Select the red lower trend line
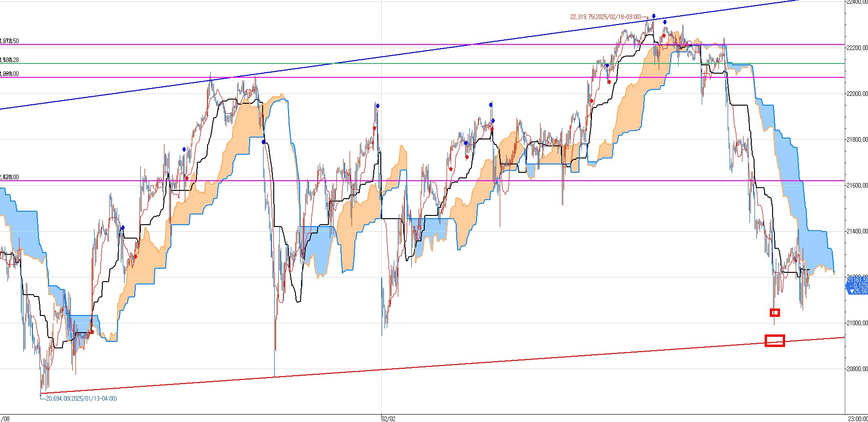868x422 pixels. coord(443,365)
